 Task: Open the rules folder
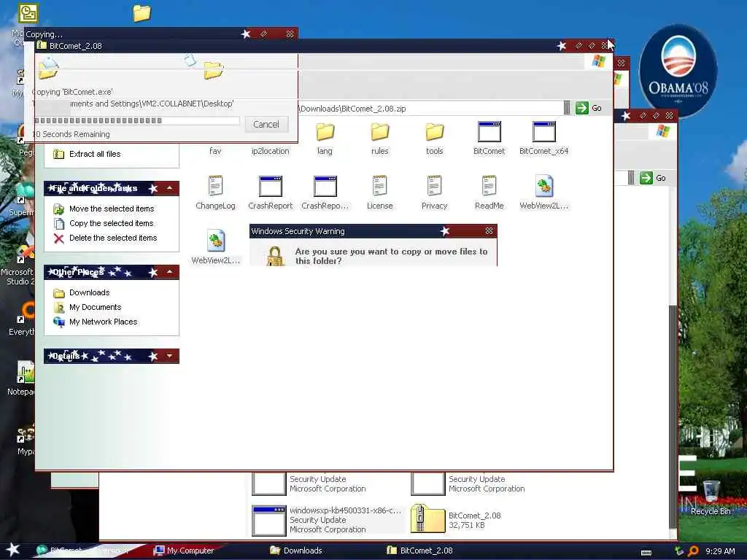[x=379, y=138]
